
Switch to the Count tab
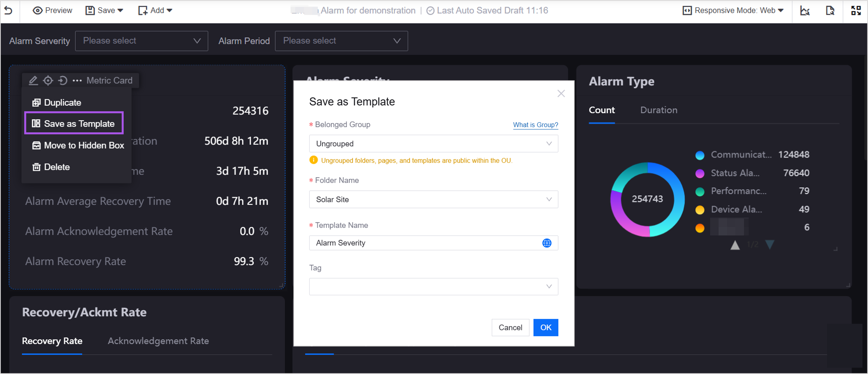[x=601, y=110]
